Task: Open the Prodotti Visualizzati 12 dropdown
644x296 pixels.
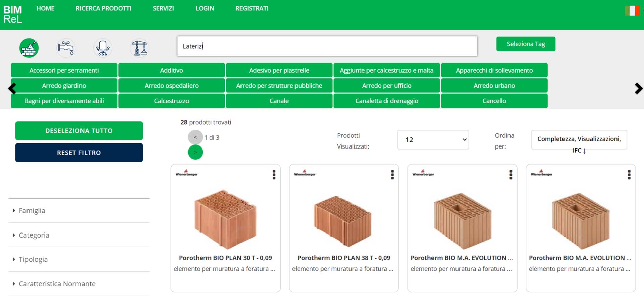Action: (433, 140)
